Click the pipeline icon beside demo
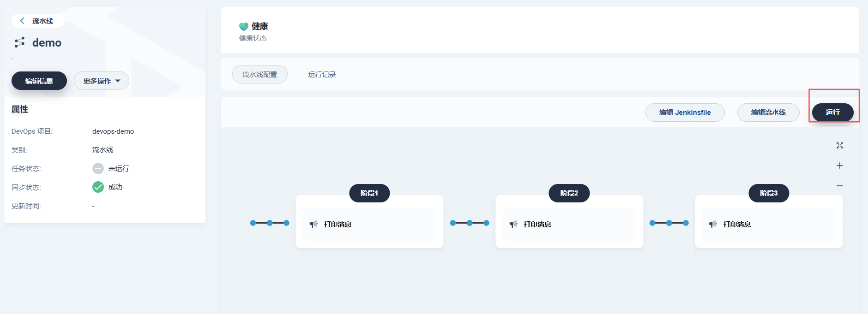 click(x=19, y=42)
